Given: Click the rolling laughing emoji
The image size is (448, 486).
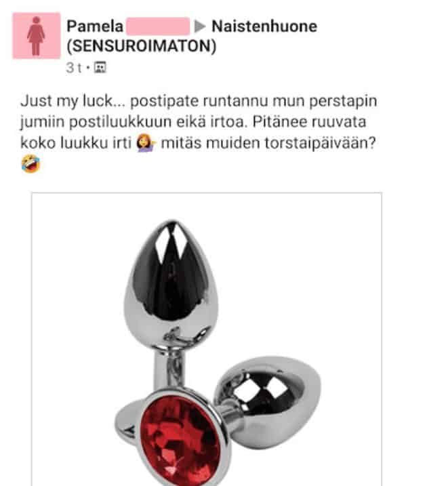Looking at the screenshot, I should click(30, 164).
